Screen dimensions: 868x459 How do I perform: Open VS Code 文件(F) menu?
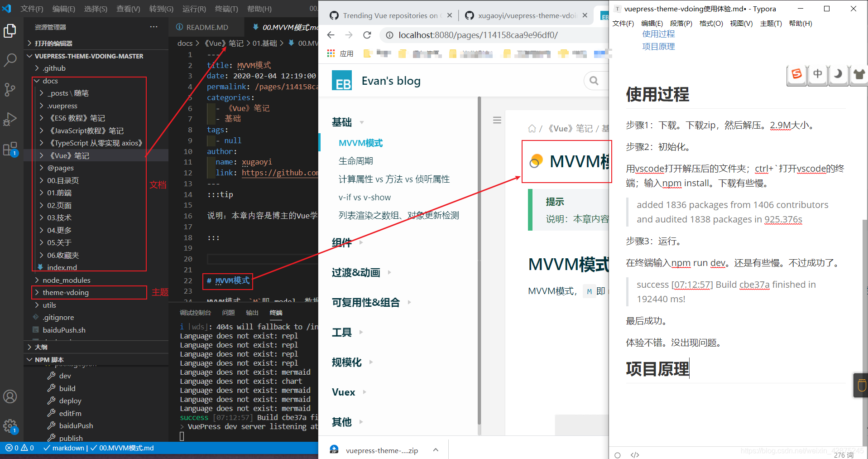click(32, 9)
